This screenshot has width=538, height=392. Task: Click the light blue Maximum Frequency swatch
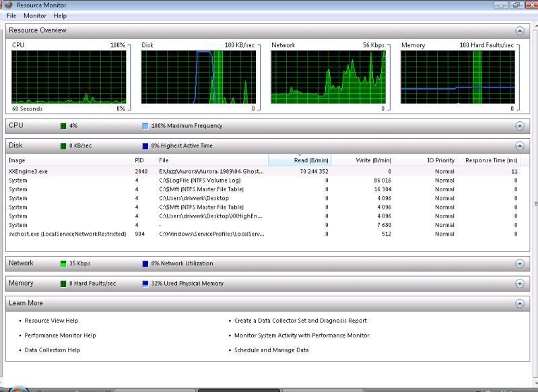145,126
